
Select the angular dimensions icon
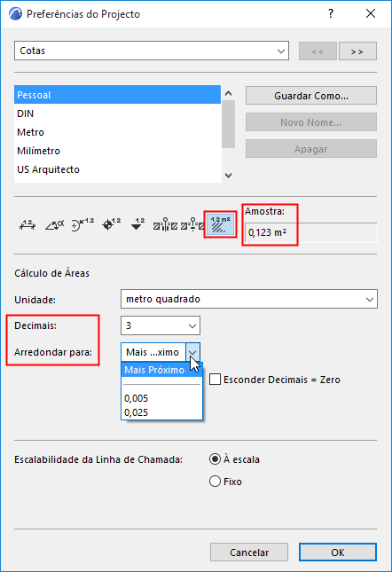55,224
